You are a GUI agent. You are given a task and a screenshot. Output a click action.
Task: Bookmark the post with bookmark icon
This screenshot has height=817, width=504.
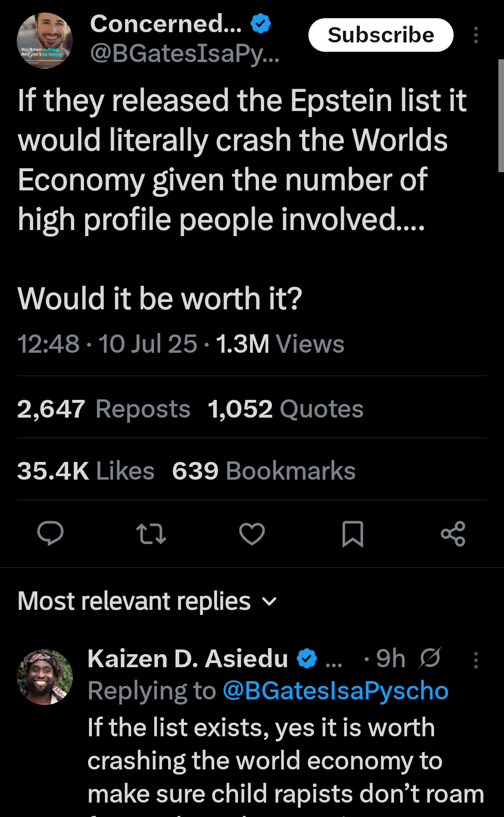(x=353, y=534)
